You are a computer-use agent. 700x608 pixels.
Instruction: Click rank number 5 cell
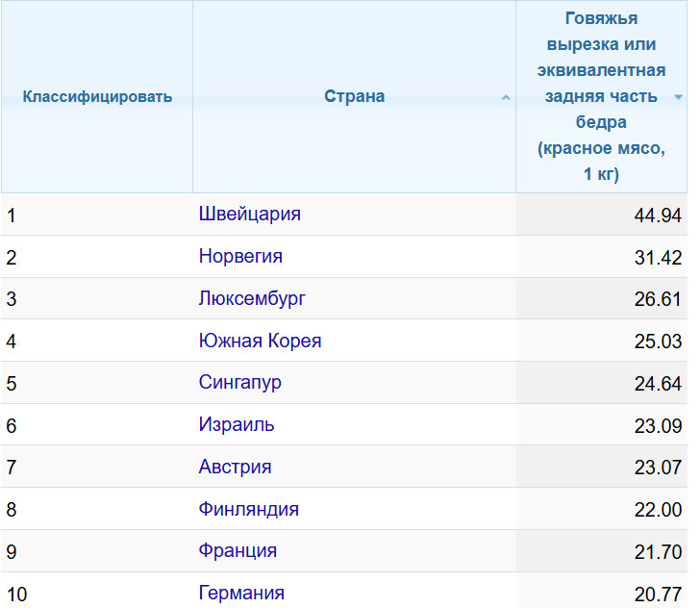12,383
